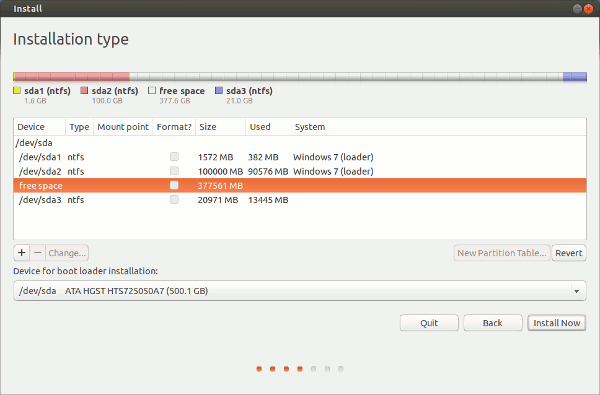Click the pink sda2 segment in disk bar
The image size is (600, 395).
[72, 77]
